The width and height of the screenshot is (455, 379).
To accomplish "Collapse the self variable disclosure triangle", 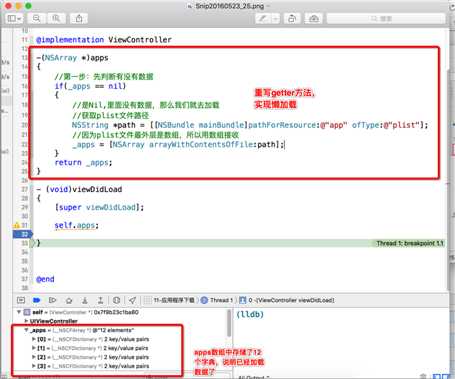I will [19, 312].
